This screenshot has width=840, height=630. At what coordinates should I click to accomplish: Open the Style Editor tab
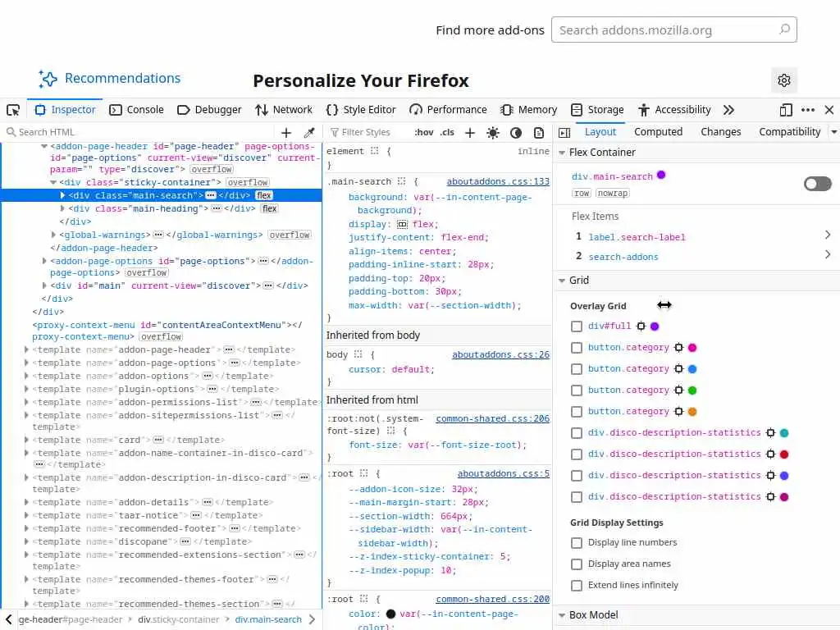(361, 110)
